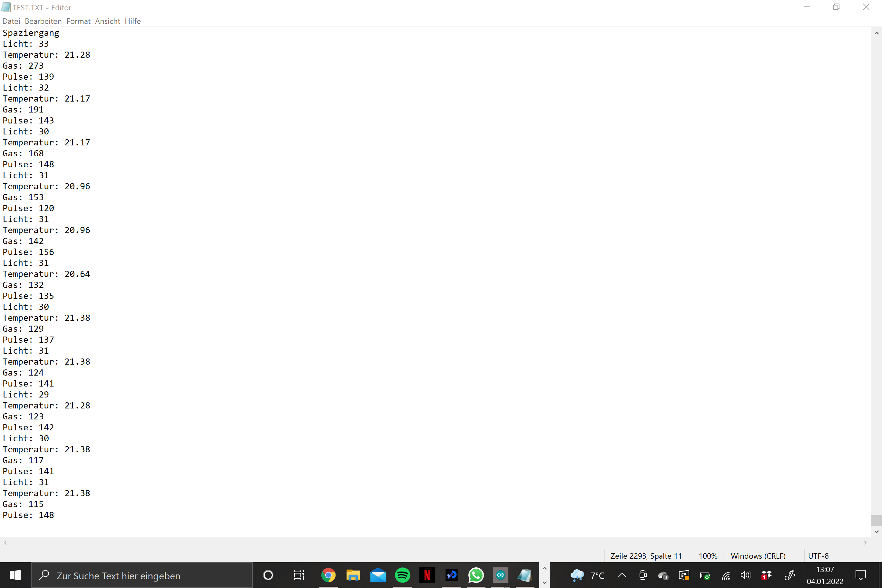Click the line 'Temperatur: 20.64'
The image size is (882, 588).
point(46,274)
